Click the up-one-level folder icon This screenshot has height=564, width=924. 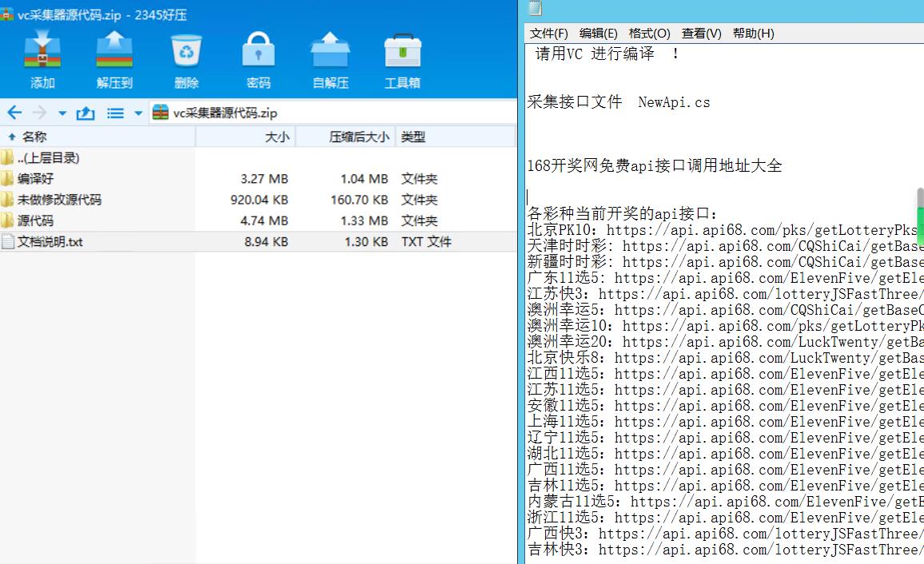click(86, 113)
